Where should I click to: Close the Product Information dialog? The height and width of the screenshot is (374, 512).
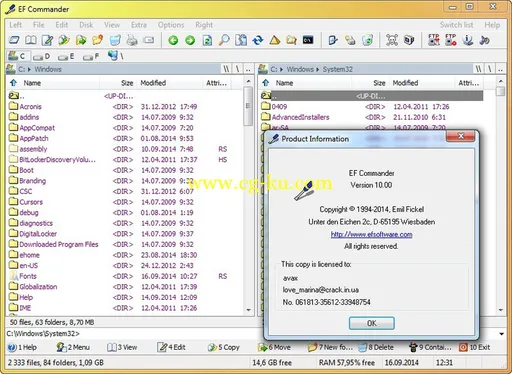(x=461, y=136)
